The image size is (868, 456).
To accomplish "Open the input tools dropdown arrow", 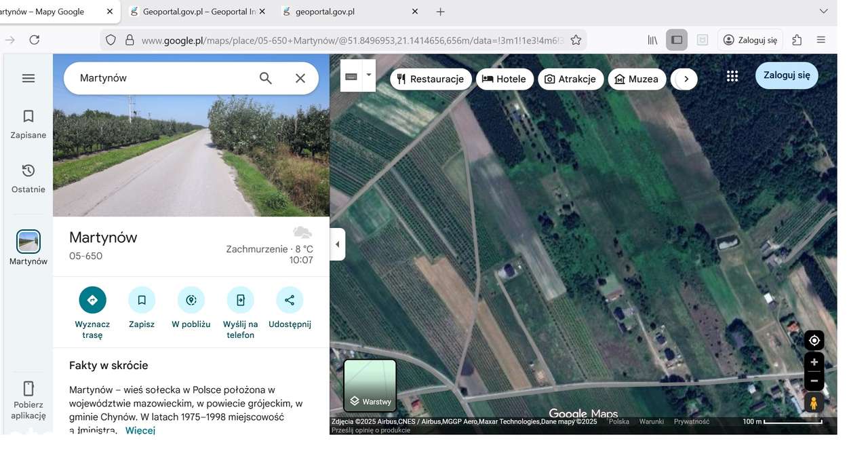I will click(369, 75).
